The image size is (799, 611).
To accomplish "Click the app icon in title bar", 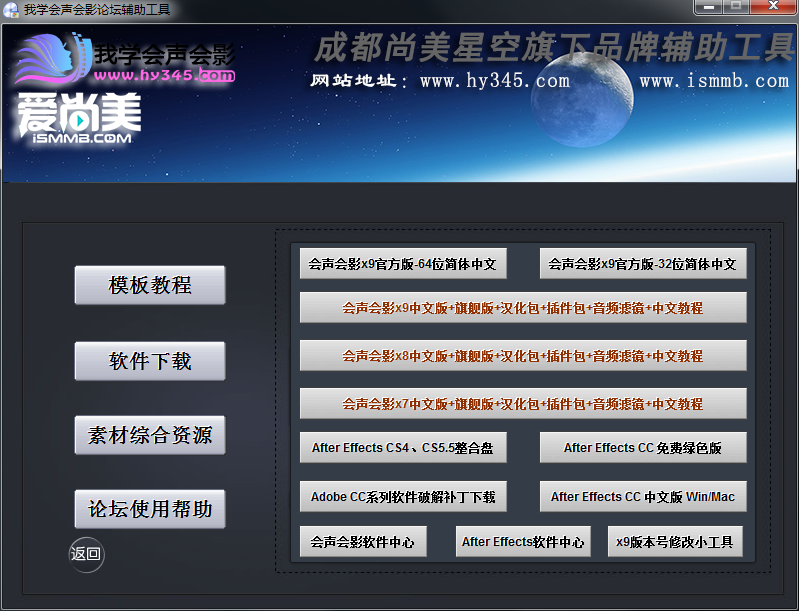I will pyautogui.click(x=11, y=10).
